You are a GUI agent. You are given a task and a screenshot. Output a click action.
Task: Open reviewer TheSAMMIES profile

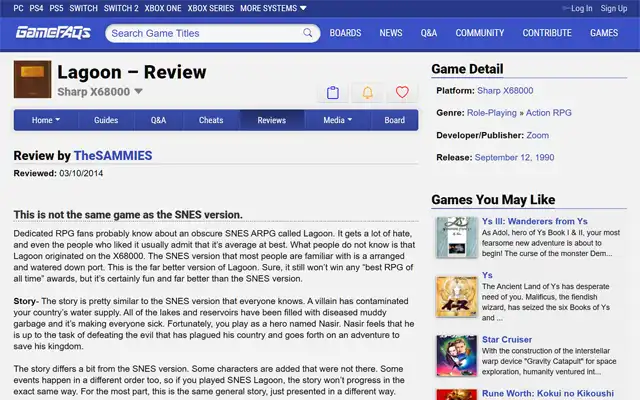click(113, 156)
